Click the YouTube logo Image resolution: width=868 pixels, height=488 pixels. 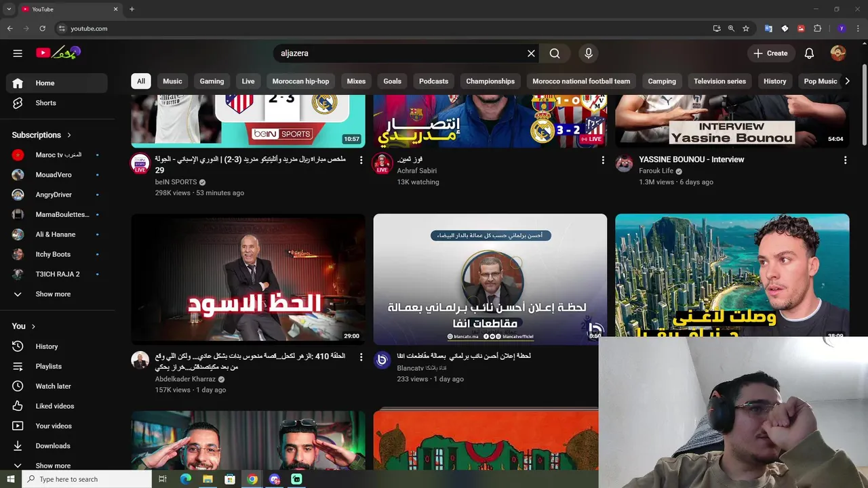tap(58, 52)
